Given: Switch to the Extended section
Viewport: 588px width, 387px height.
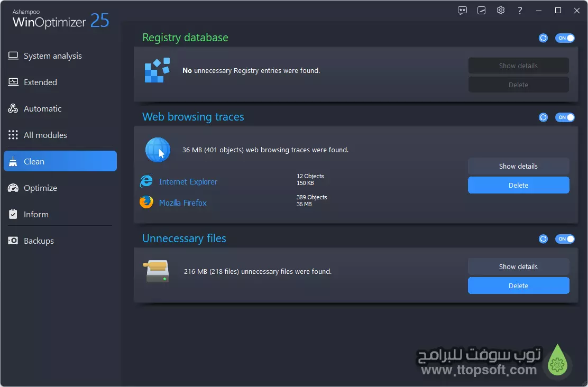Looking at the screenshot, I should coord(60,82).
